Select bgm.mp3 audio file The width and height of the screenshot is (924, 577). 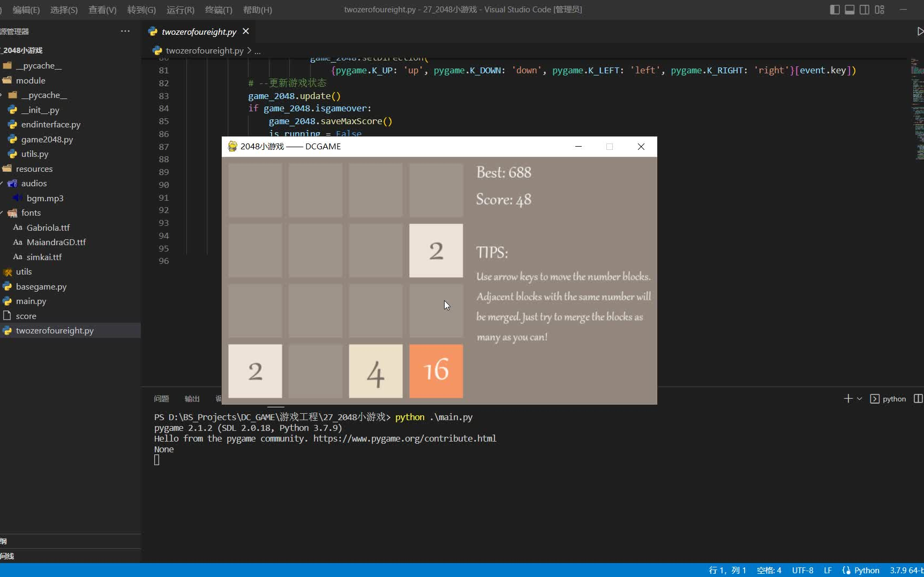point(45,198)
